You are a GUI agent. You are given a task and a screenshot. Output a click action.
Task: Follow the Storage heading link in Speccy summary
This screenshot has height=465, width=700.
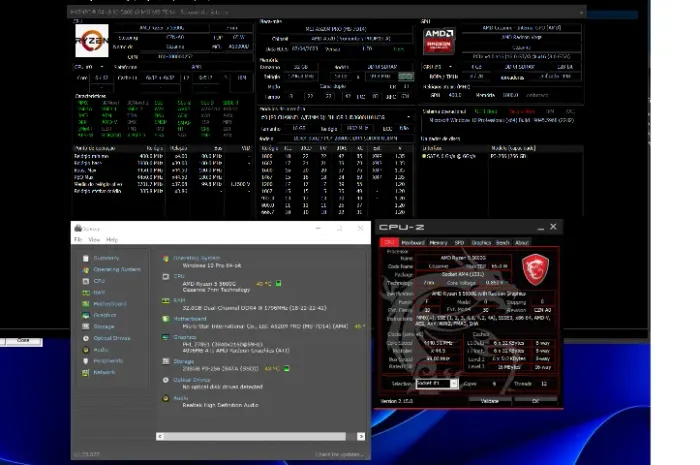(x=183, y=361)
